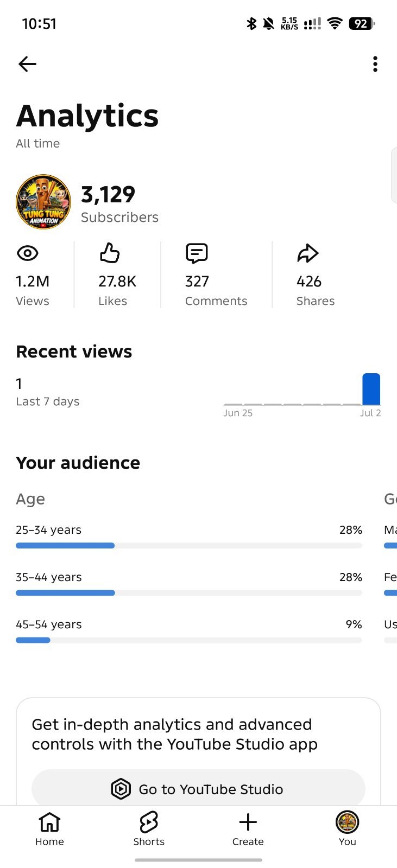Tap the 35–44 years audience bar
This screenshot has height=868, width=397.
[189, 593]
